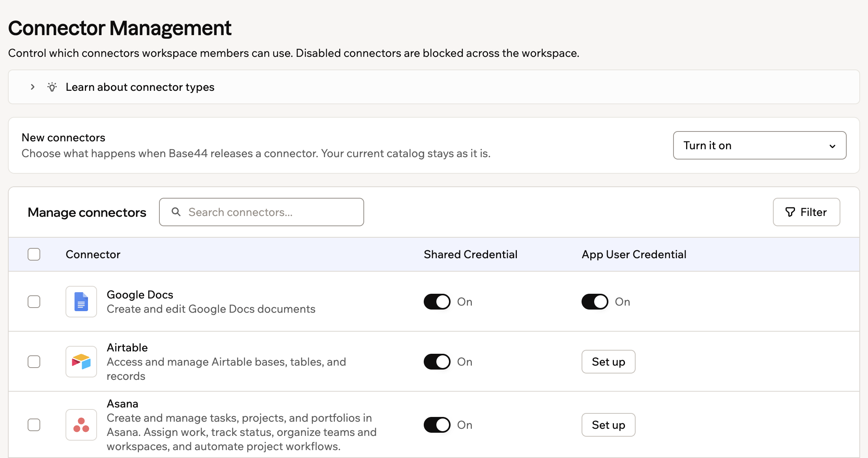The width and height of the screenshot is (868, 458).
Task: Check the Airtable row checkbox
Action: [34, 362]
